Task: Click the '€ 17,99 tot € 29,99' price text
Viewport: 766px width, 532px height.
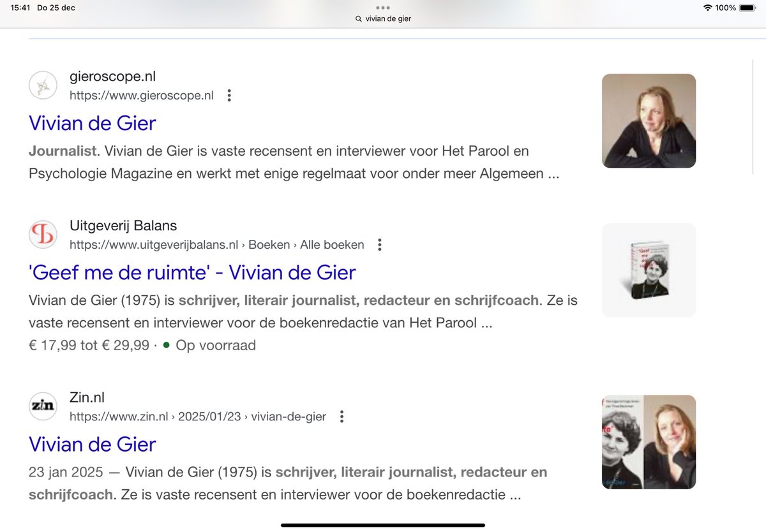Action: tap(89, 345)
